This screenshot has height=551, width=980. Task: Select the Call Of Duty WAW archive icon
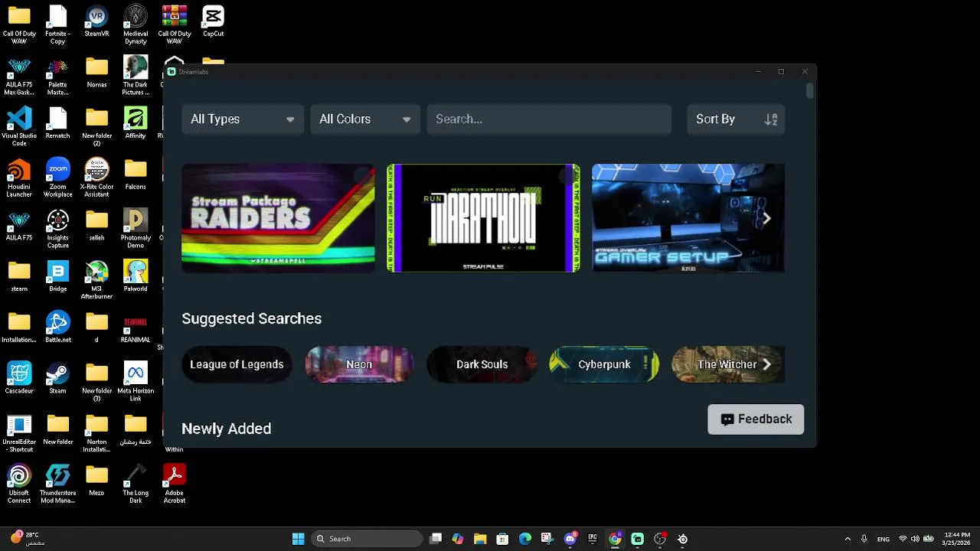[175, 25]
